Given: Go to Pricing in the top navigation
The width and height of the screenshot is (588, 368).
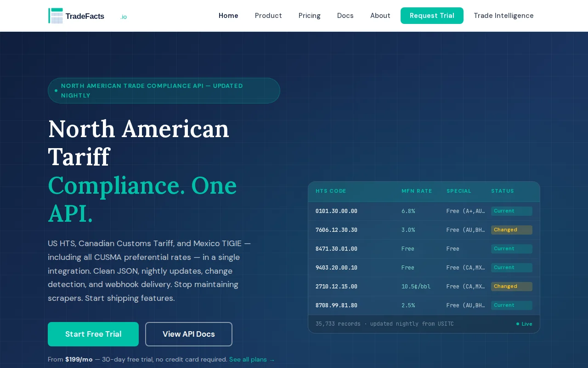Looking at the screenshot, I should click(310, 16).
